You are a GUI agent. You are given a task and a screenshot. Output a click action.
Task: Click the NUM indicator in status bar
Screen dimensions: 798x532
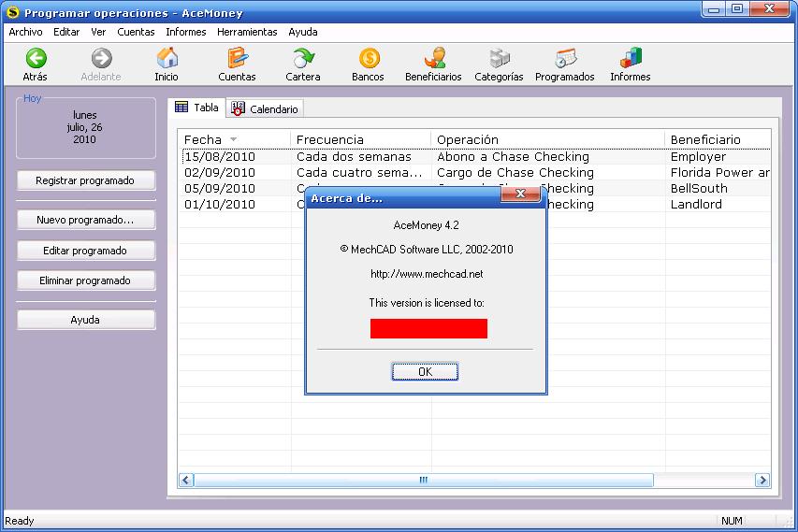point(732,521)
